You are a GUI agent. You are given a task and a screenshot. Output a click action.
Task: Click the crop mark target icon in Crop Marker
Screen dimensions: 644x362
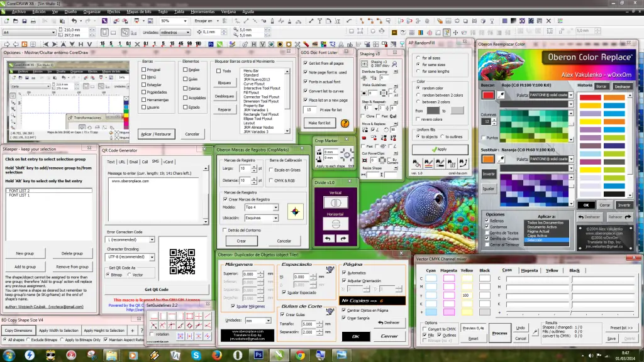(347, 155)
